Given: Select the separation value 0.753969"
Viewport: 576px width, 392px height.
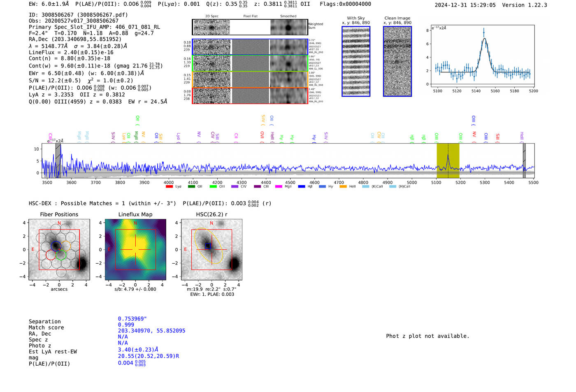Looking at the screenshot, I should click(132, 319).
